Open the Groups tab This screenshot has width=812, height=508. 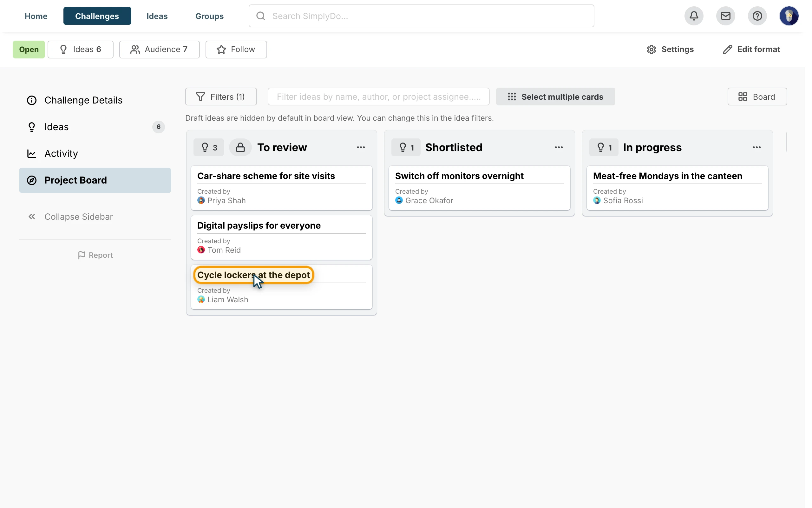[209, 16]
